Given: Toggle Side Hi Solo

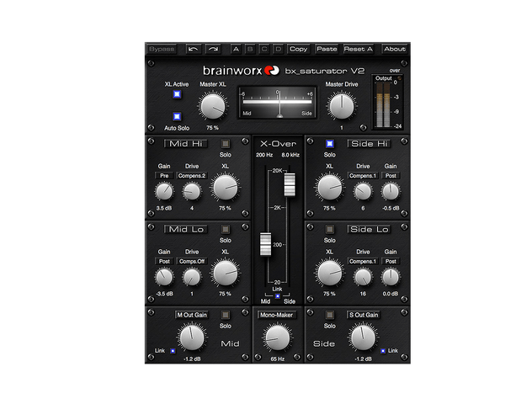Looking at the screenshot, I should tap(329, 144).
